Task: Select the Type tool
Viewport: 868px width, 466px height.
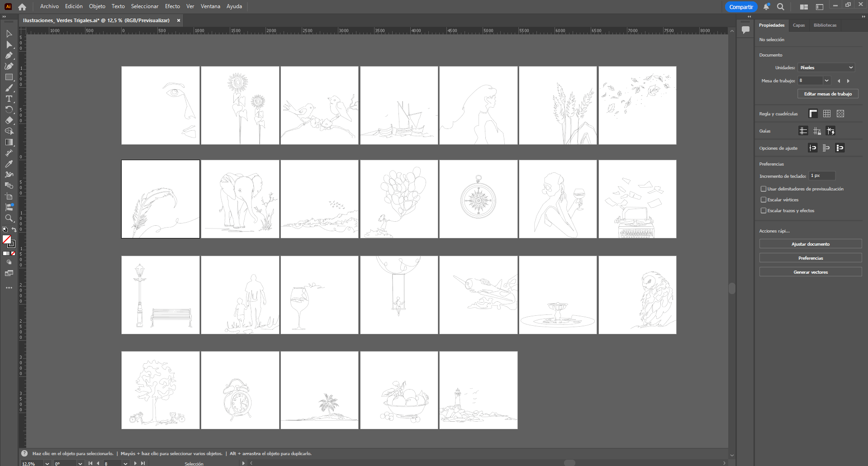Action: [9, 99]
